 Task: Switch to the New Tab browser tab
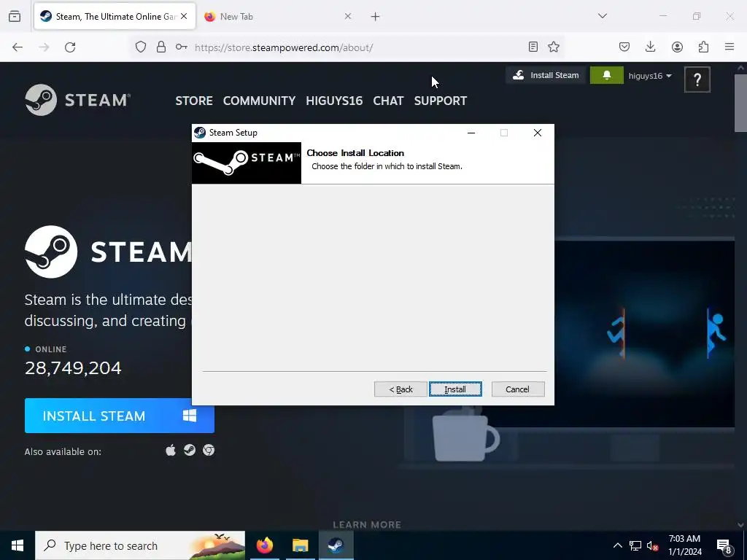click(278, 17)
